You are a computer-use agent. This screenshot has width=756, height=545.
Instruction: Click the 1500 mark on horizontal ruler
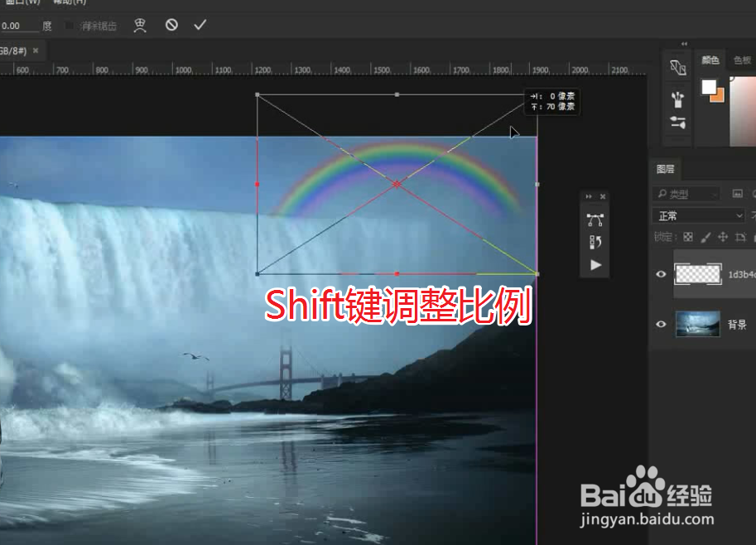coord(381,70)
